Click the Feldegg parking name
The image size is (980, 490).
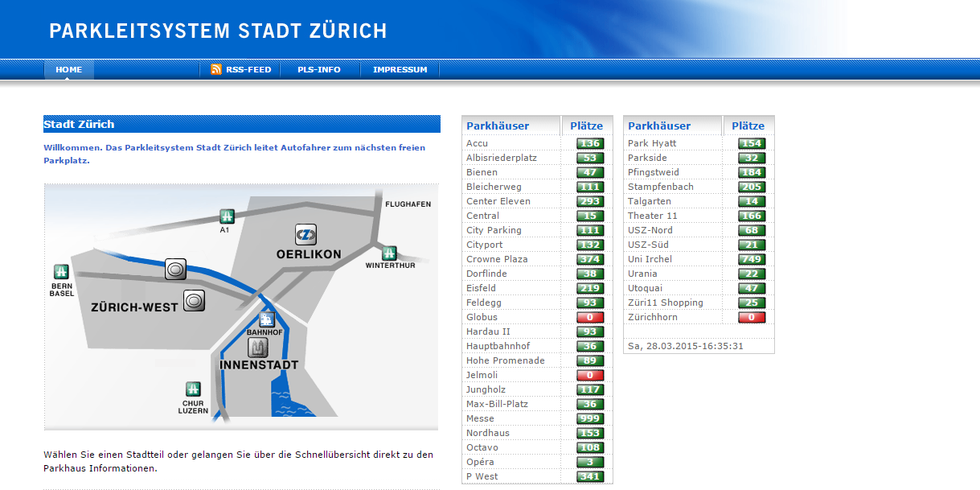point(482,303)
